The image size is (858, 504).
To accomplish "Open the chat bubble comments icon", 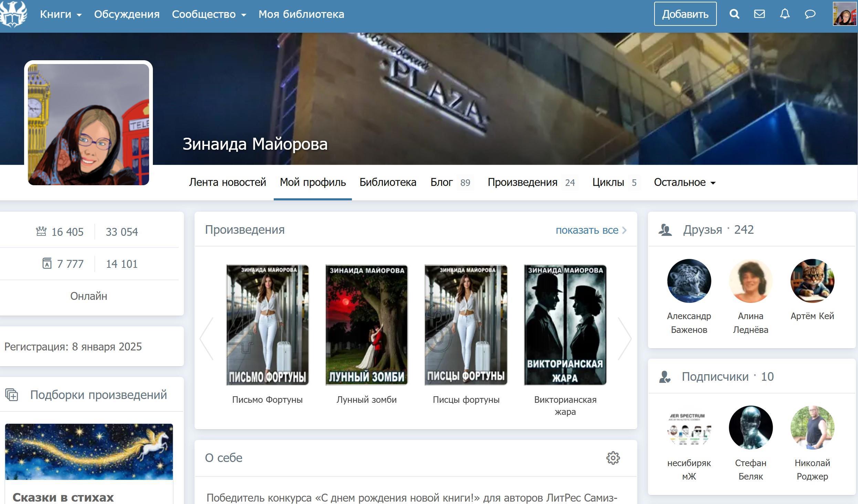I will coord(810,14).
